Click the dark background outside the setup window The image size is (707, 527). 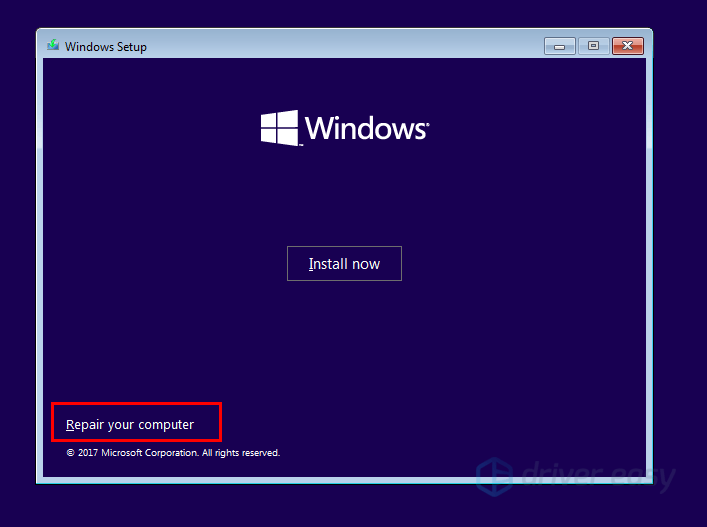[x=680, y=300]
